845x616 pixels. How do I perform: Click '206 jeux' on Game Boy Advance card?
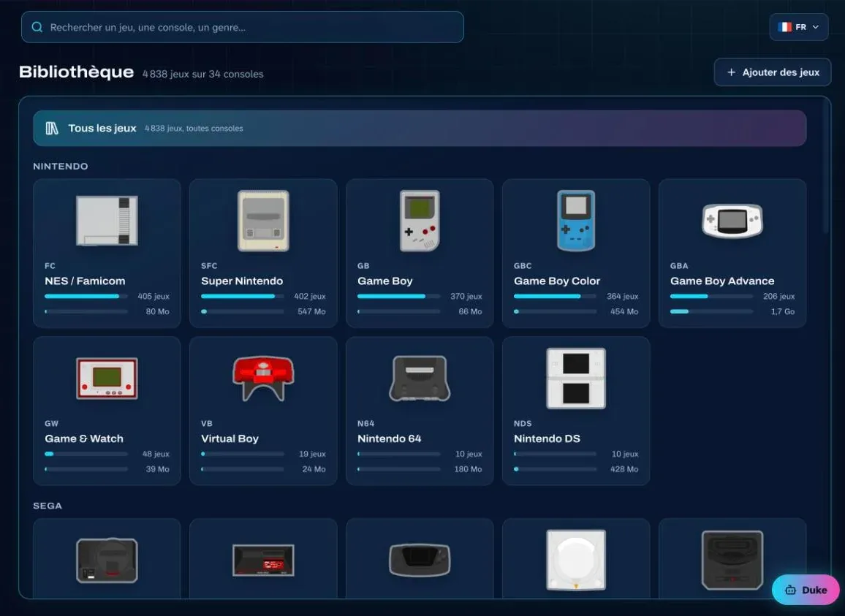[x=778, y=297]
